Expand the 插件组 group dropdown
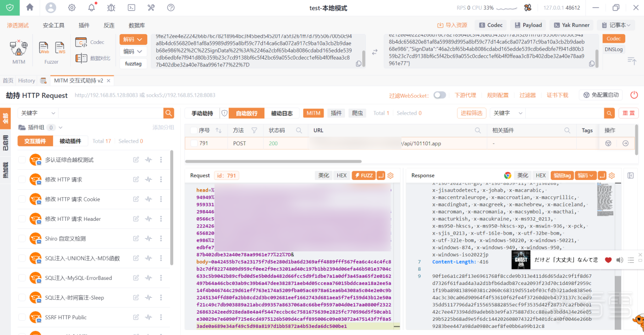The width and height of the screenshot is (644, 335). coord(60,127)
